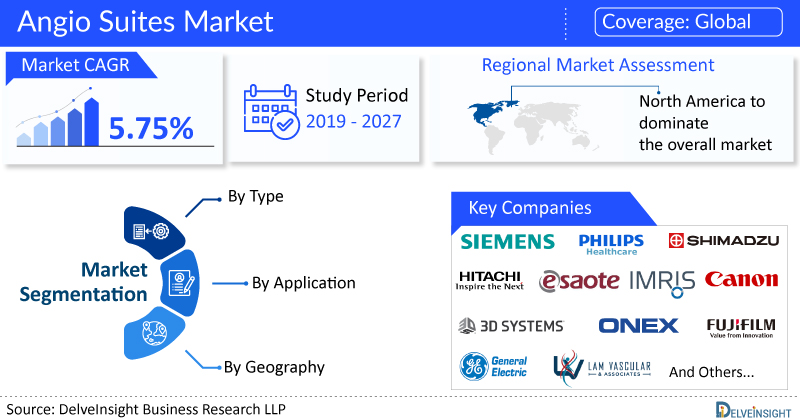
Task: Click the Market Segmentation heading
Action: pos(83,282)
